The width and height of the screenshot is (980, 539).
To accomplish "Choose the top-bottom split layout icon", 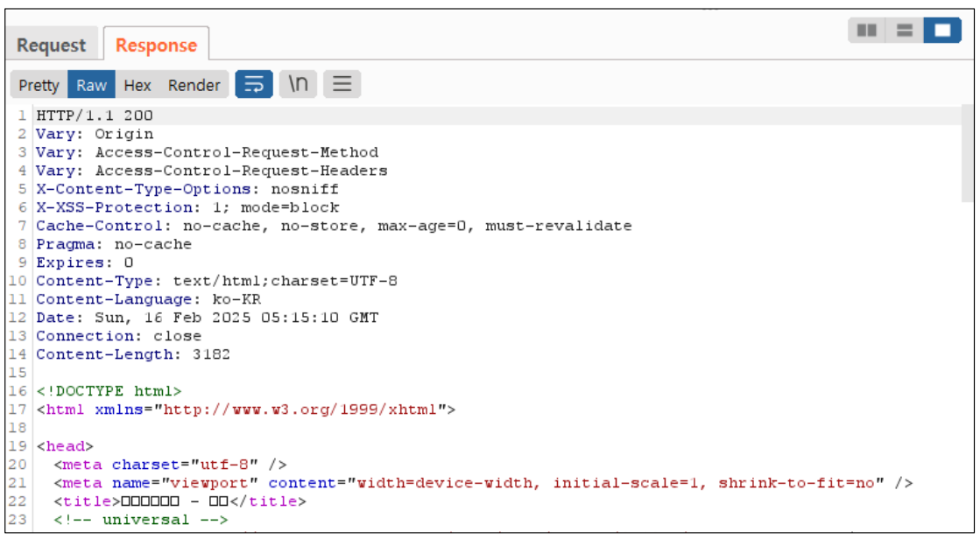I will pos(905,31).
